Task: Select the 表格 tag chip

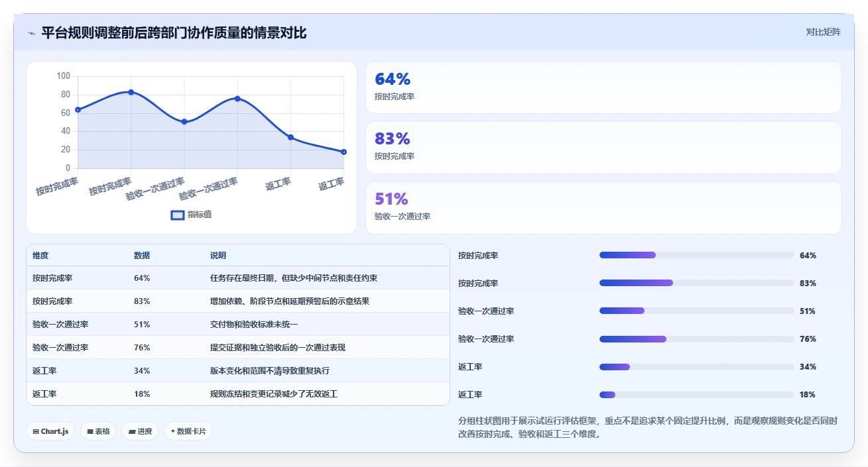Action: pyautogui.click(x=98, y=431)
